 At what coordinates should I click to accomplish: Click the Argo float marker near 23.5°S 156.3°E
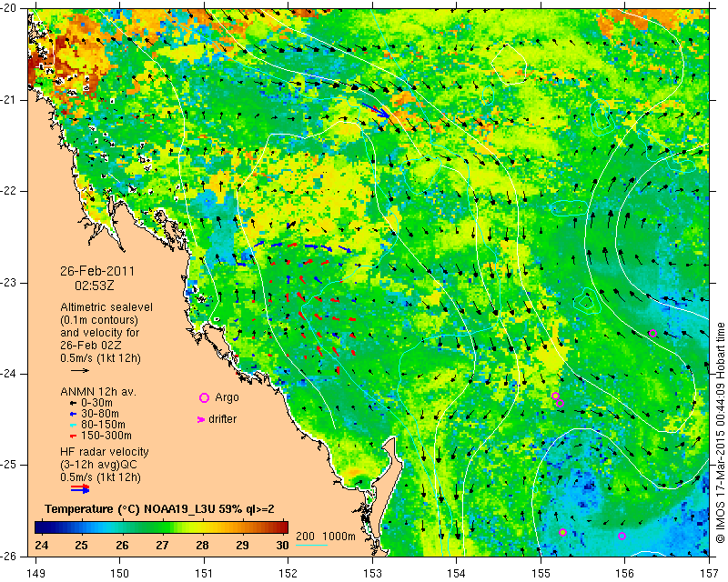[x=652, y=333]
